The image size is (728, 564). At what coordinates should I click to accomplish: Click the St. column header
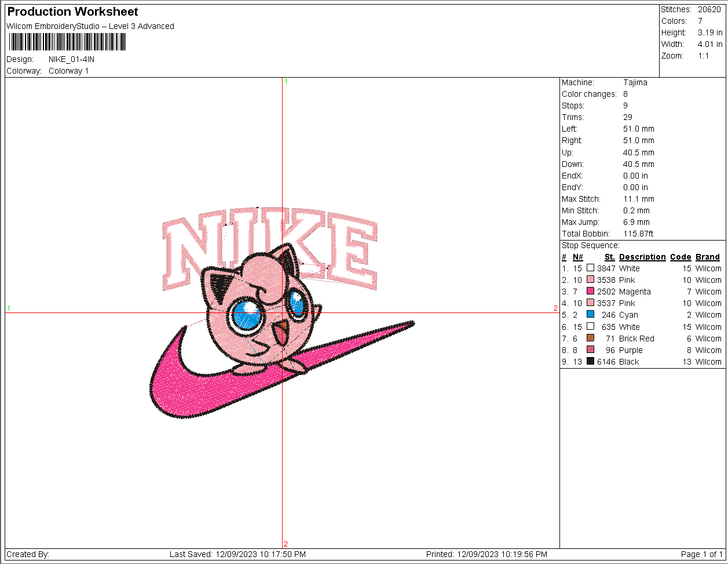(x=609, y=257)
